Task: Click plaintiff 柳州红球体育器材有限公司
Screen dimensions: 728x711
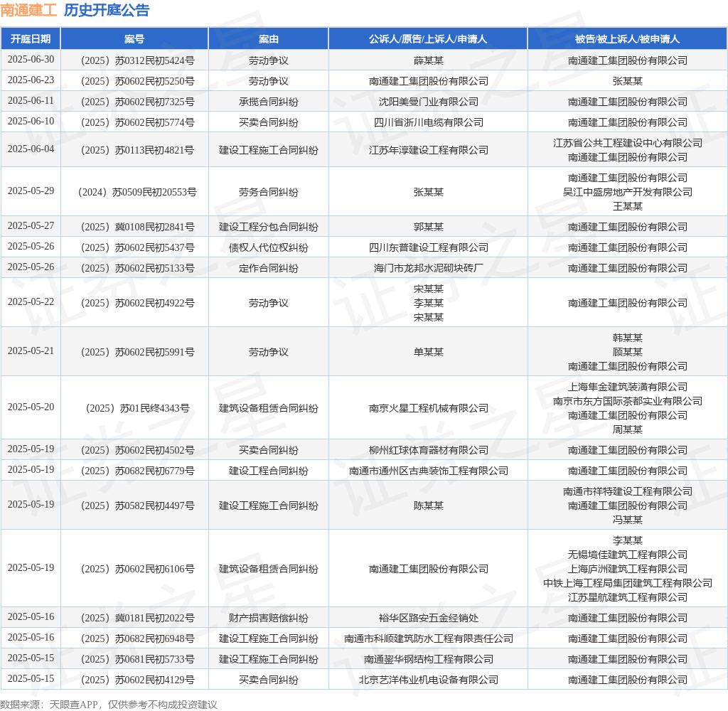Action: (428, 451)
